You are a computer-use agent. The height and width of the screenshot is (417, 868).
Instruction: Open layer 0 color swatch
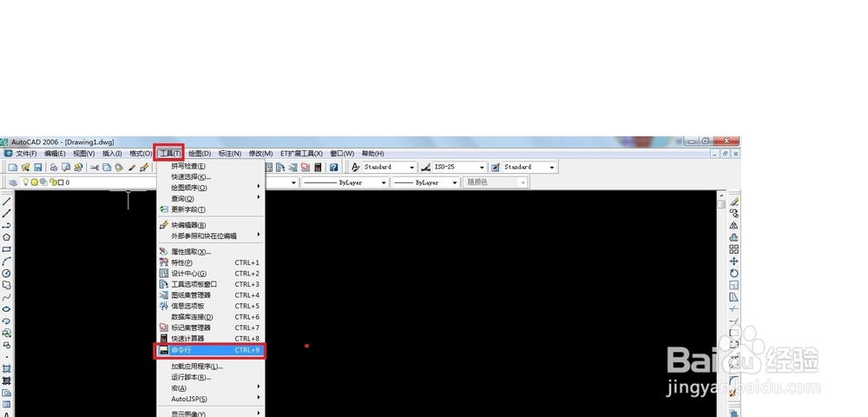point(61,182)
